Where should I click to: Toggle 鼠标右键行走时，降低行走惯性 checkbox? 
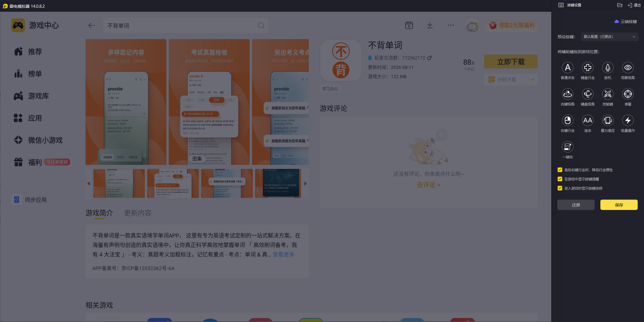coord(560,170)
